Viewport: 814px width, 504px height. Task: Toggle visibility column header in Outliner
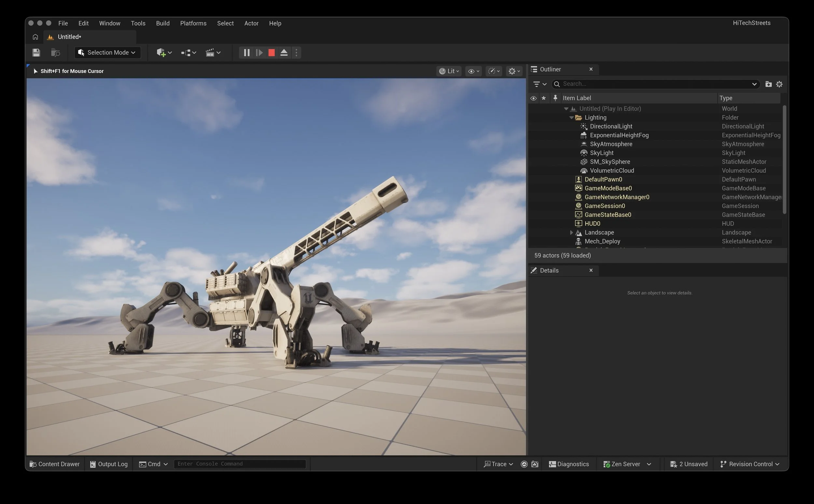pyautogui.click(x=534, y=98)
